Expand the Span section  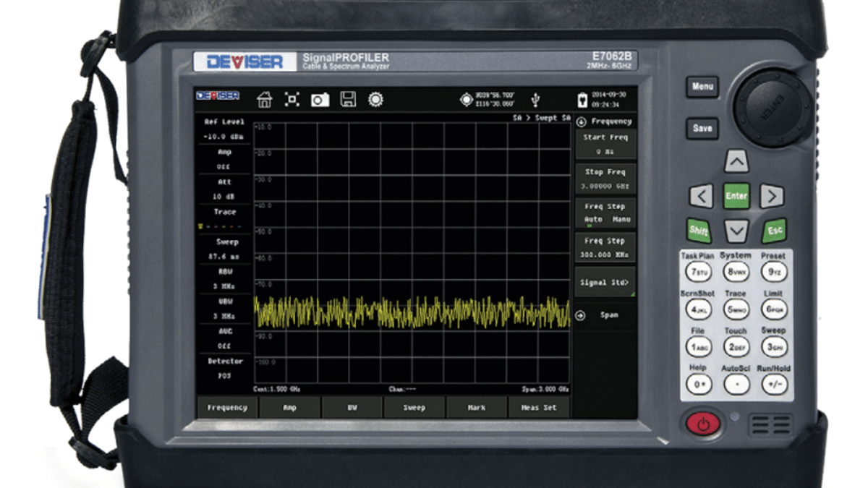(x=605, y=315)
